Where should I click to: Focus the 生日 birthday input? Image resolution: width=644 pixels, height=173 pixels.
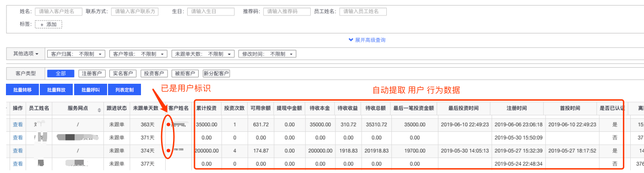pos(211,12)
